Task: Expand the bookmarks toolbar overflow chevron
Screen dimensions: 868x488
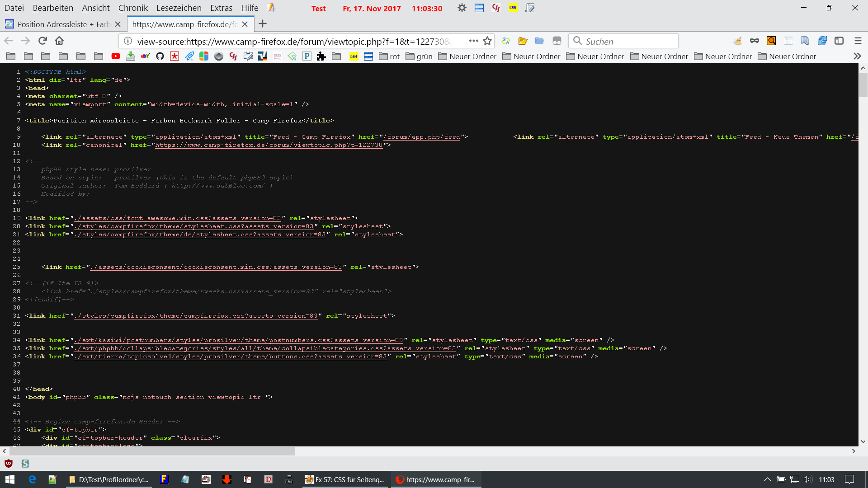Action: (x=857, y=56)
